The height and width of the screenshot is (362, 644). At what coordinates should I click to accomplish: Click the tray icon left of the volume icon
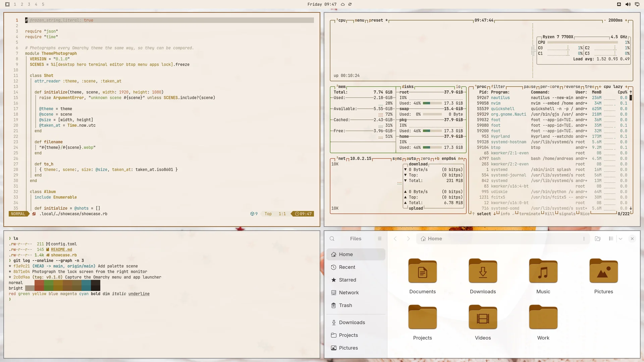coord(619,4)
